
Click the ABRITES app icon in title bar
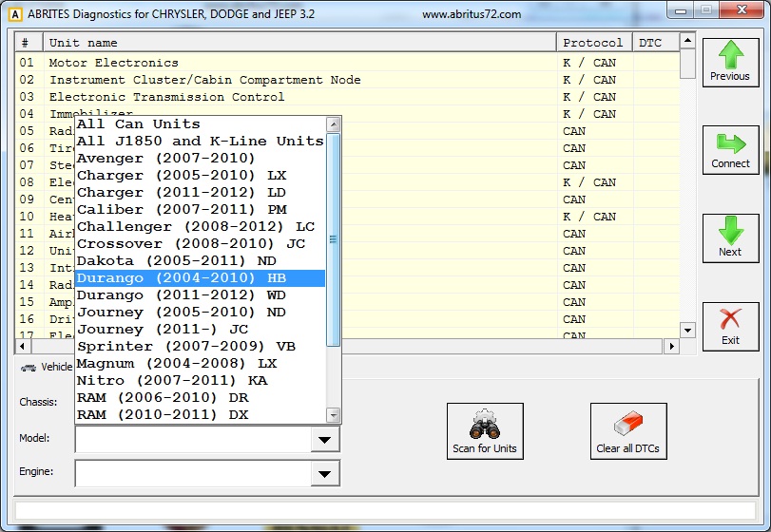(15, 14)
